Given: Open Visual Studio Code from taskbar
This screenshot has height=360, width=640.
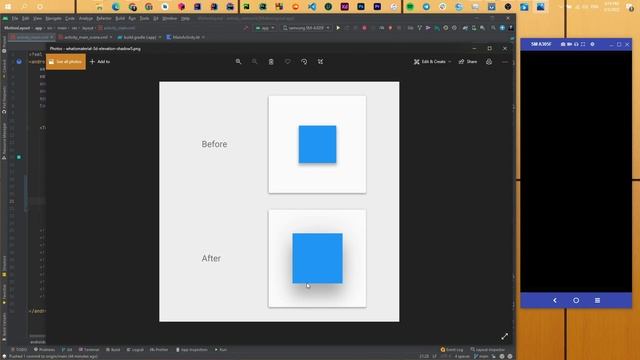Looking at the screenshot, I should tap(312, 7).
